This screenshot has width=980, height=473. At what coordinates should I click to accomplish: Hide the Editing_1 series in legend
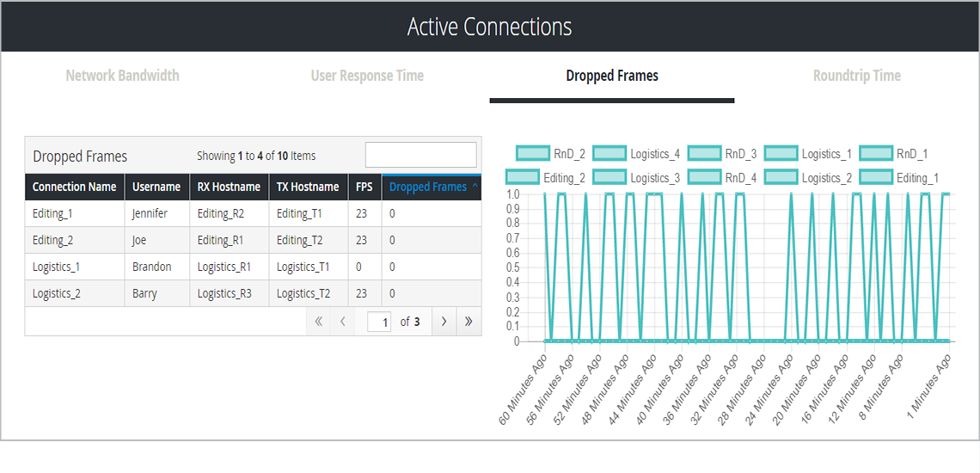point(899,177)
